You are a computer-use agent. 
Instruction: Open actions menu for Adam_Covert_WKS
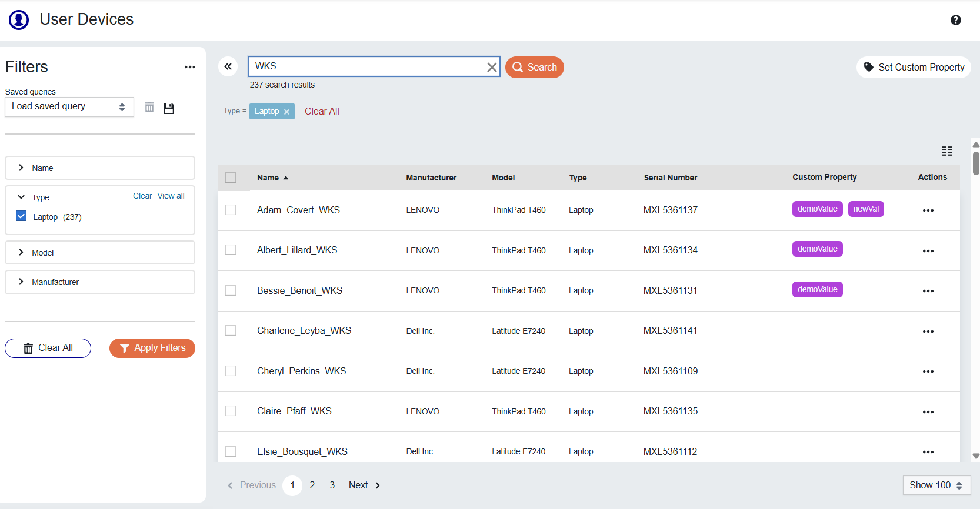coord(928,210)
